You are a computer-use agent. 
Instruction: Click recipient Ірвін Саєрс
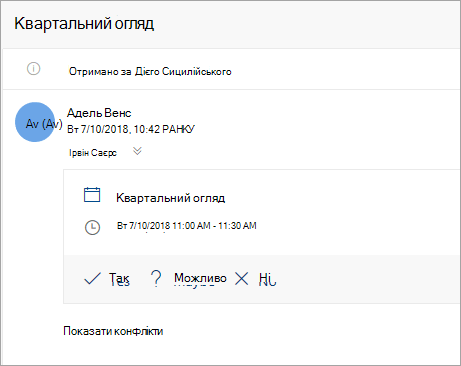pyautogui.click(x=93, y=153)
